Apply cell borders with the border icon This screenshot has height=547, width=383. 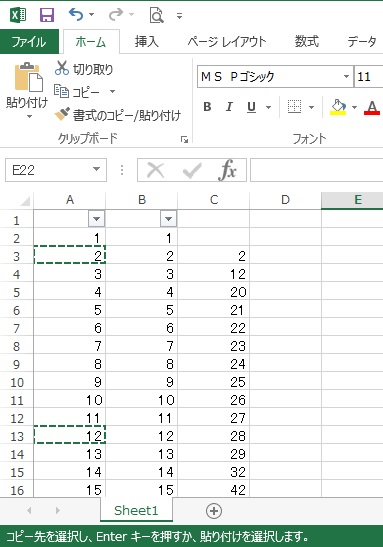coord(294,107)
